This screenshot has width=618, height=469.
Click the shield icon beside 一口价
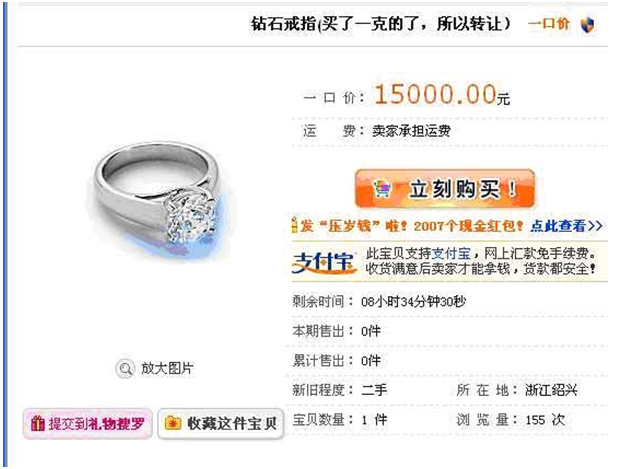pos(588,25)
